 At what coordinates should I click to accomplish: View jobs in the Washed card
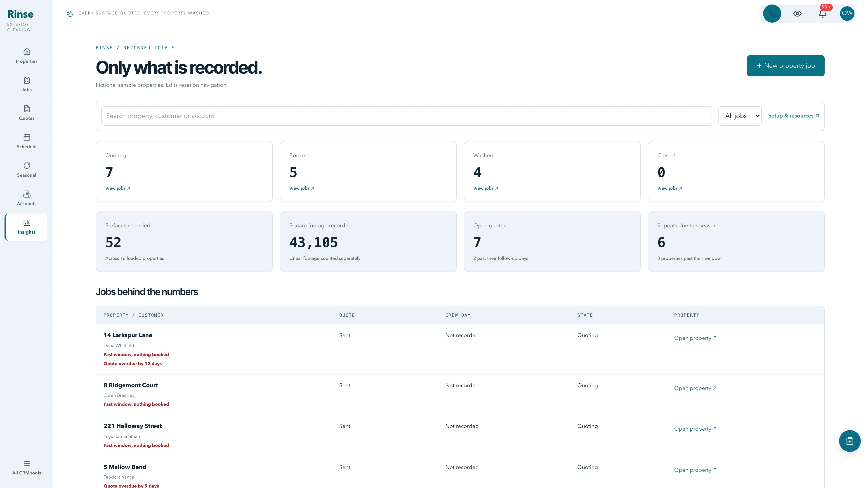(x=486, y=188)
